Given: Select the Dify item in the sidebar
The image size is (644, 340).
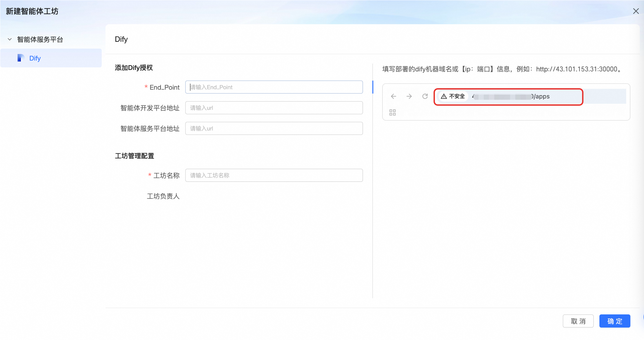Looking at the screenshot, I should [x=51, y=58].
